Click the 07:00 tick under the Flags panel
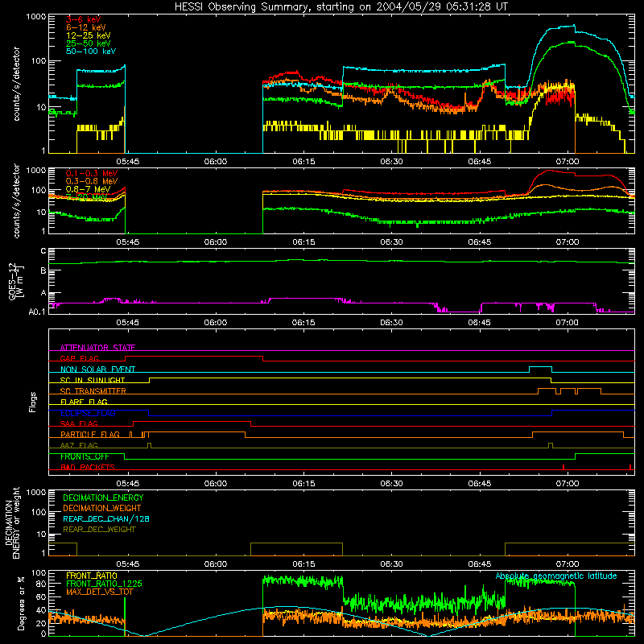644x644 pixels. (568, 484)
